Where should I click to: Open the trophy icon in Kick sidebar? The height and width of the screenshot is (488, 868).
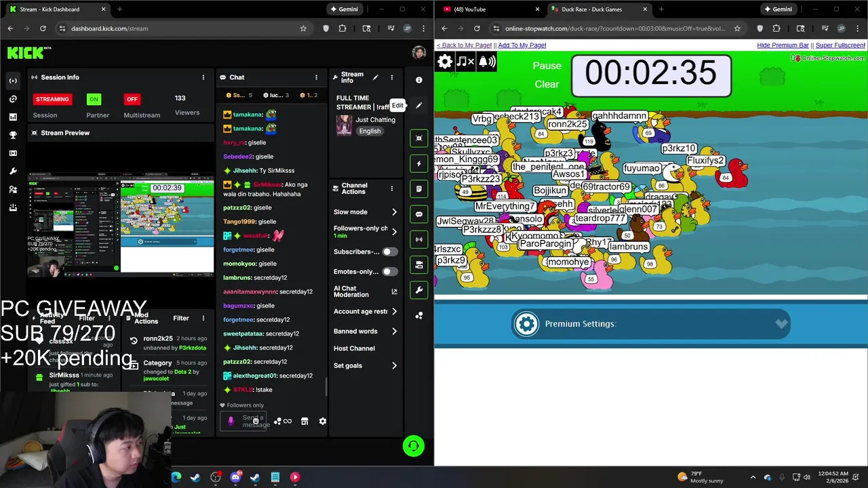pyautogui.click(x=13, y=135)
